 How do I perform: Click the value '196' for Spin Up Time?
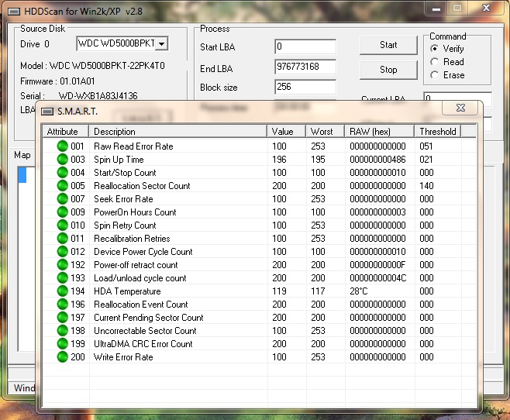click(279, 160)
